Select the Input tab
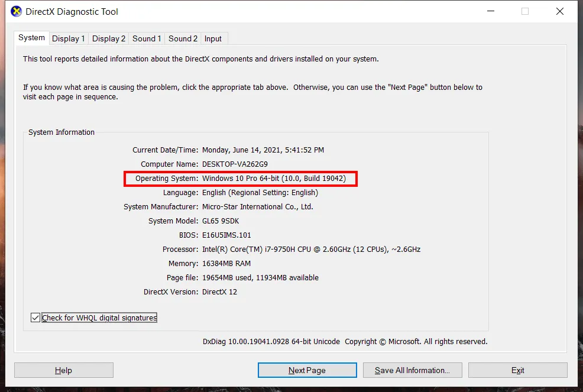This screenshot has height=392, width=583. [213, 38]
